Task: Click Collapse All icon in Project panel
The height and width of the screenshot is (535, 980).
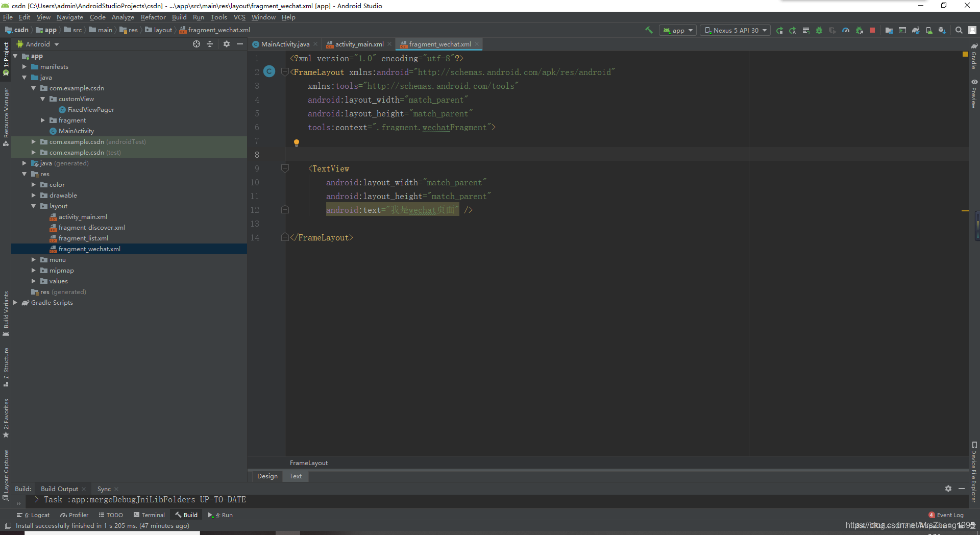Action: [x=210, y=44]
